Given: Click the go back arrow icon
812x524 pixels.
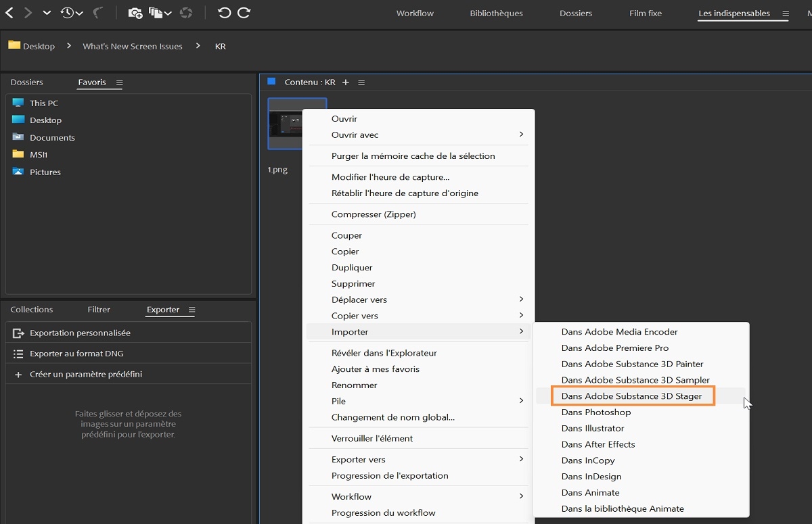Looking at the screenshot, I should [x=9, y=13].
